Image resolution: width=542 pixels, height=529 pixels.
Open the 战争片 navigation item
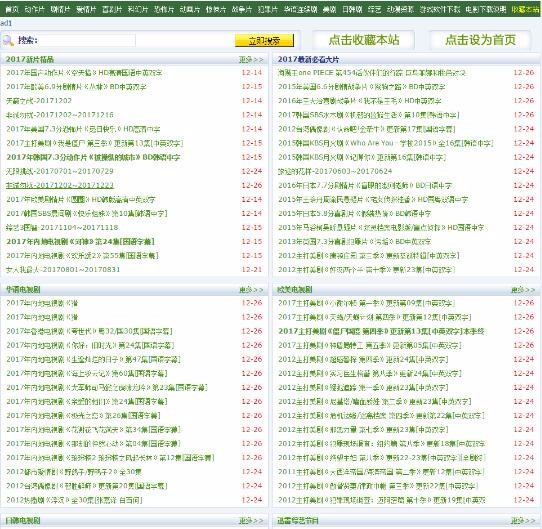coord(242,9)
